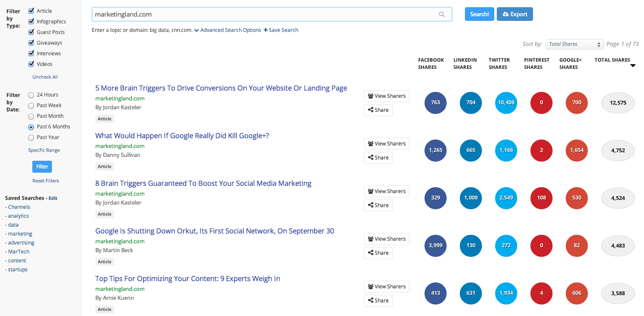
Task: Click the Total Shares sort arrow
Action: click(x=633, y=66)
